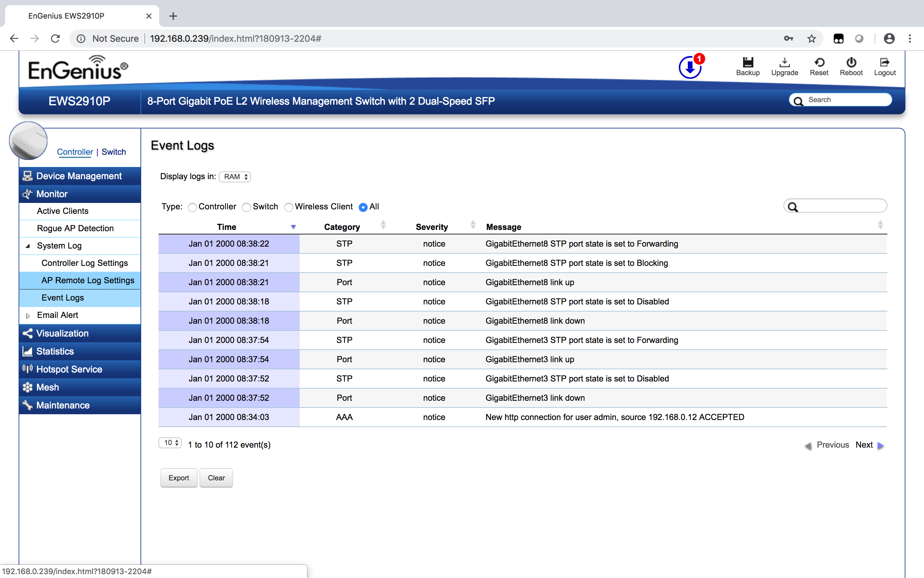Screen dimensions: 924x578
Task: Collapse the System Log tree item
Action: (28, 246)
